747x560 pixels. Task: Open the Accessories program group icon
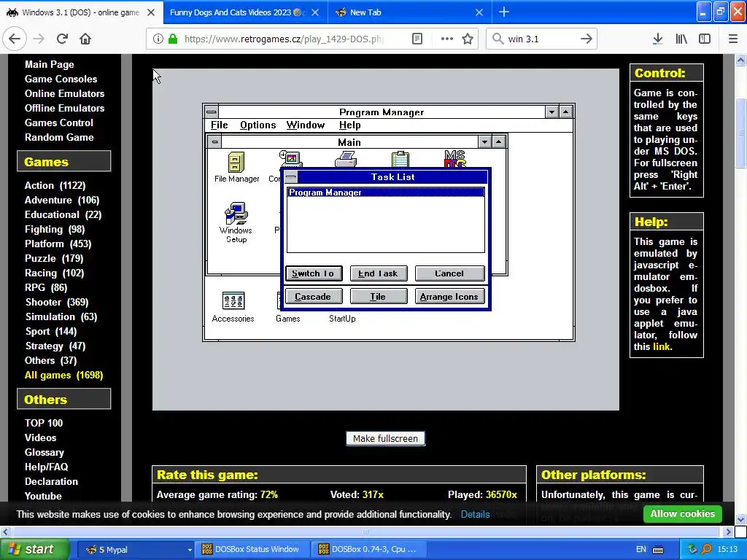pyautogui.click(x=233, y=301)
